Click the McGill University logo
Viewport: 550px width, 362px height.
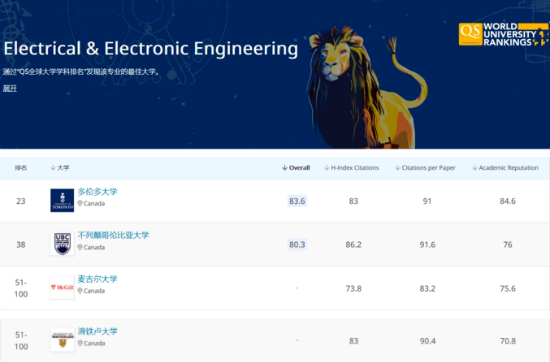62,287
